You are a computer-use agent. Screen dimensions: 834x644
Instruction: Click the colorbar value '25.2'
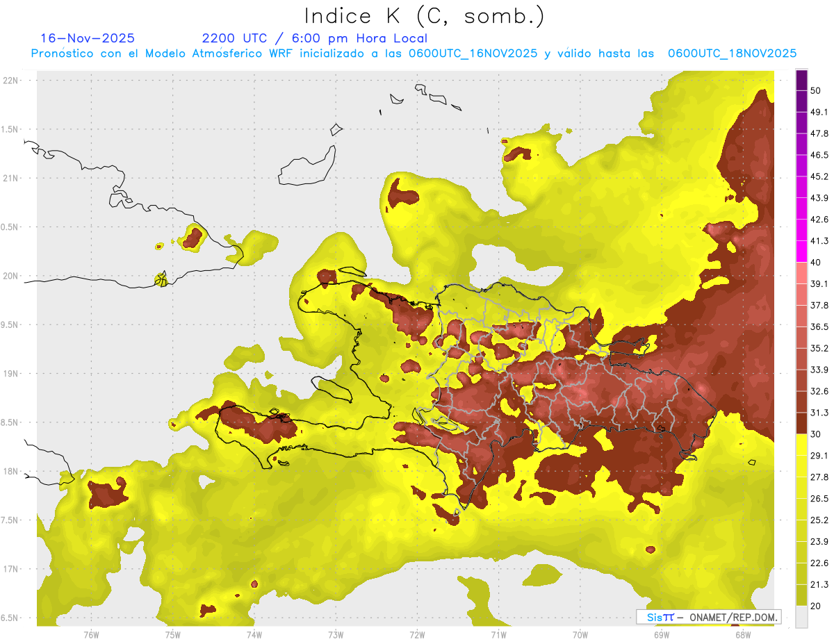[819, 520]
